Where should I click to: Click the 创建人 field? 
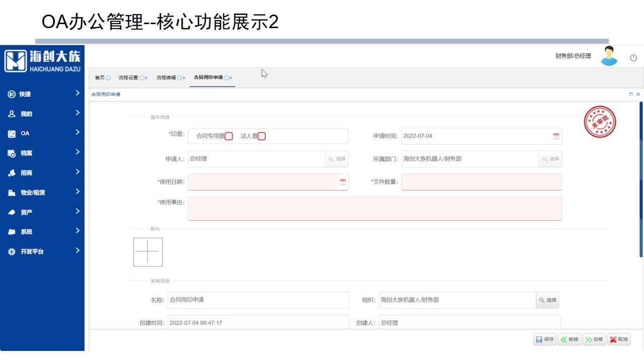click(469, 322)
